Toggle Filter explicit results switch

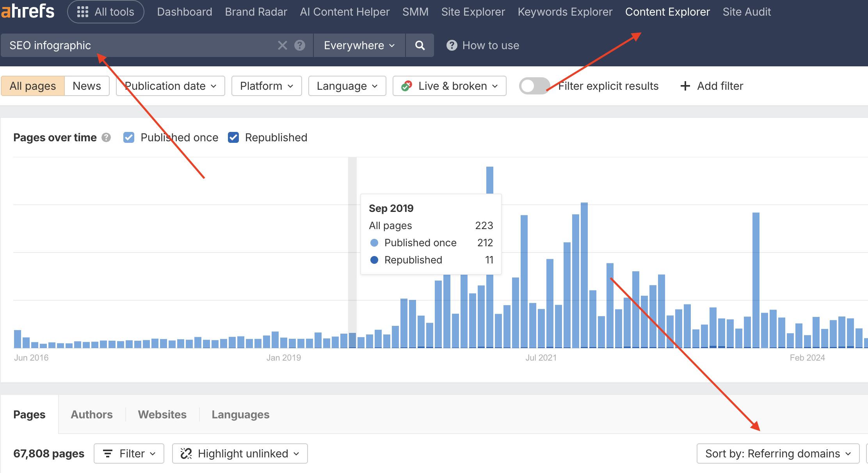(534, 86)
